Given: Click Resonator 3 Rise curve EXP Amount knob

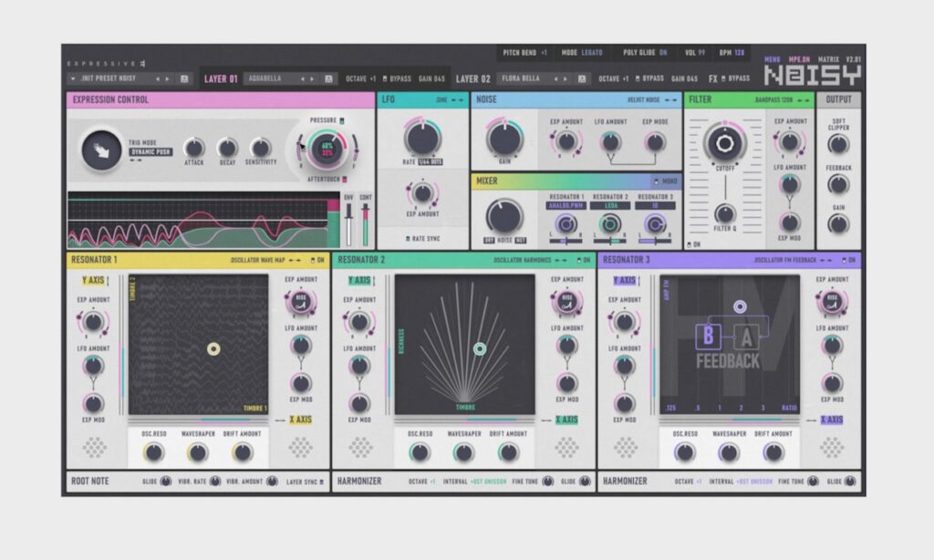Looking at the screenshot, I should click(x=832, y=302).
